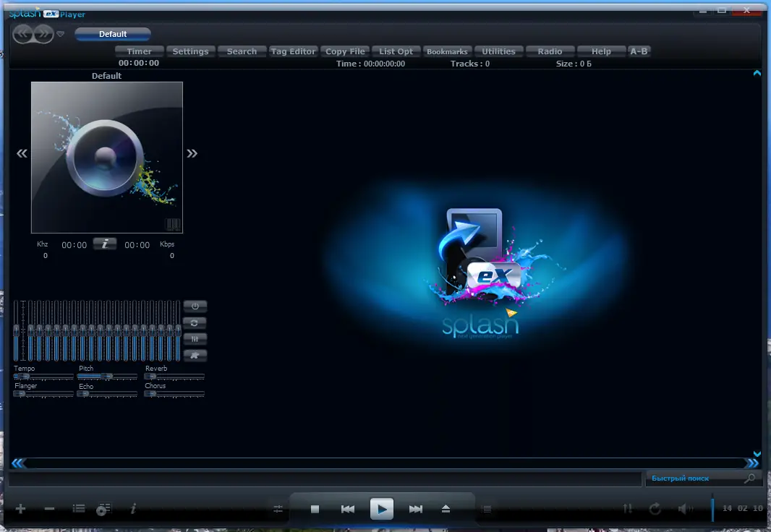The height and width of the screenshot is (532, 771).
Task: Click the album art speaker thumbnail
Action: coord(107,158)
